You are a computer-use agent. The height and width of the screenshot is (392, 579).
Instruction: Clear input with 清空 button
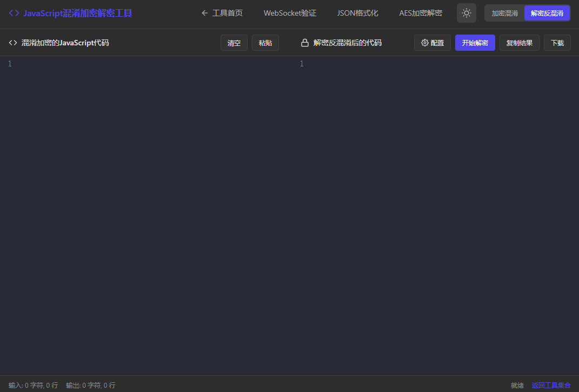pos(234,43)
